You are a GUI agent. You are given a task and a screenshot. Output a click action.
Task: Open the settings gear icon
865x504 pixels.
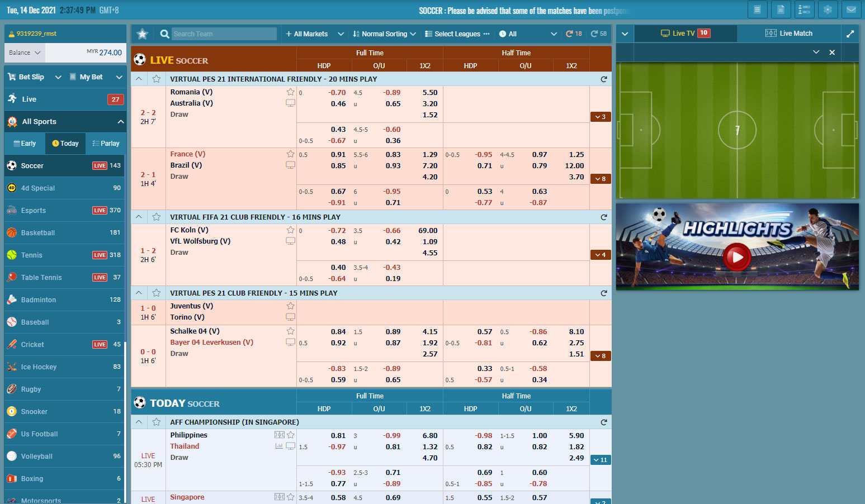[828, 9]
